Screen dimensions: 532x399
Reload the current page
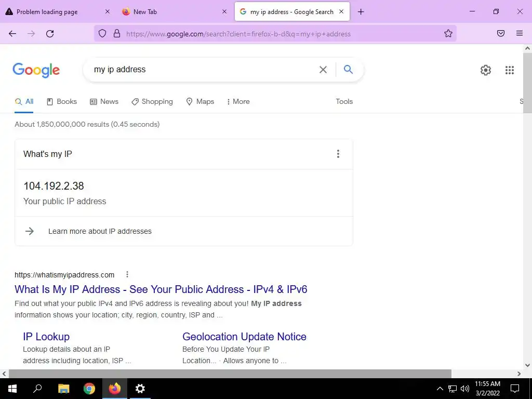50,34
